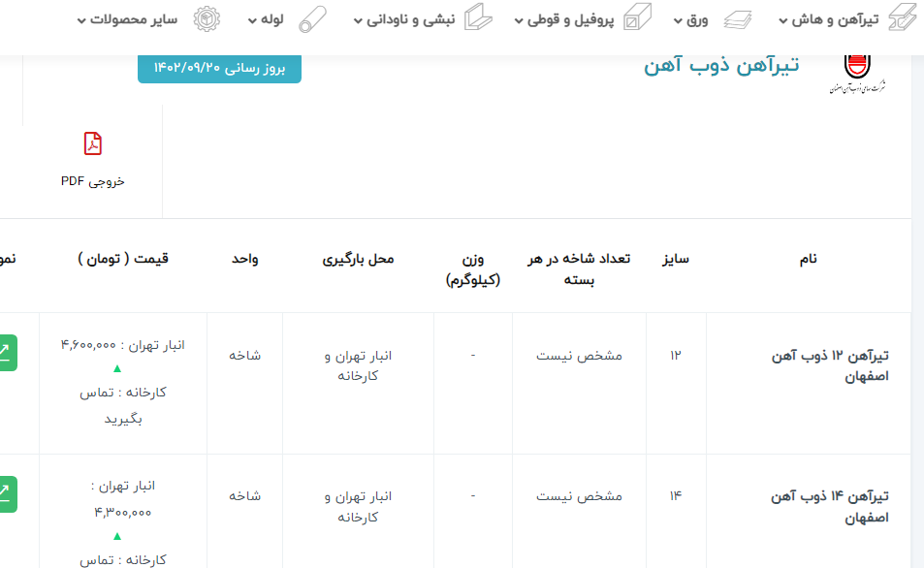Click the sheet-stack icon beside ورق
Viewport: 924px width, 568px height.
click(x=737, y=18)
